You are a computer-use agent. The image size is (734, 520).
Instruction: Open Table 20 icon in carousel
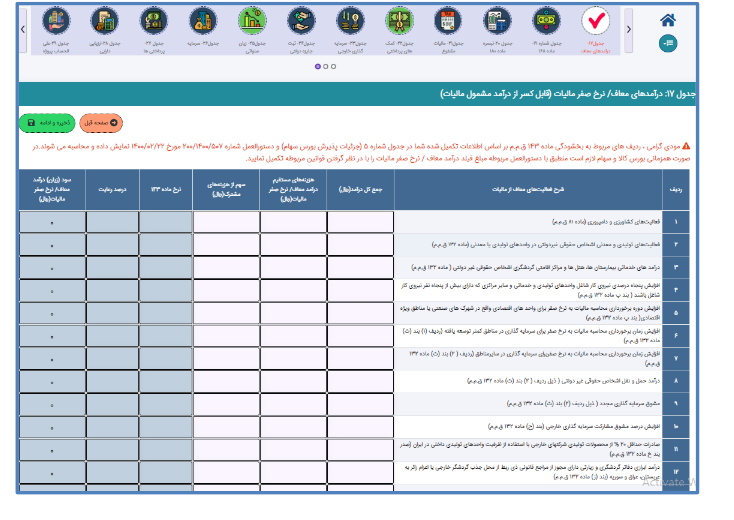click(x=497, y=22)
